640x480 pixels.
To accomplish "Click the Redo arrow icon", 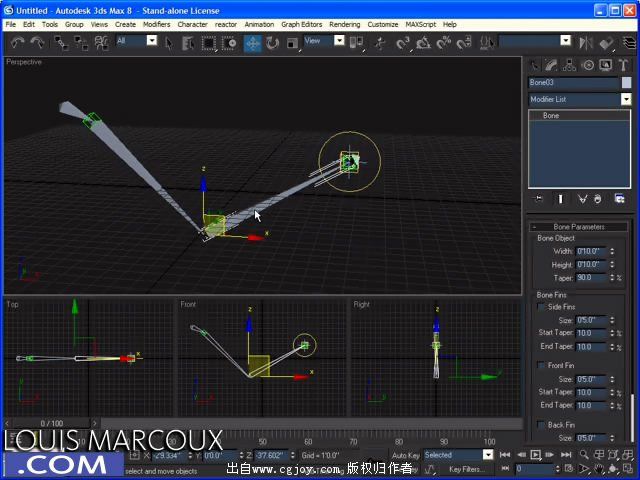I will pos(38,42).
